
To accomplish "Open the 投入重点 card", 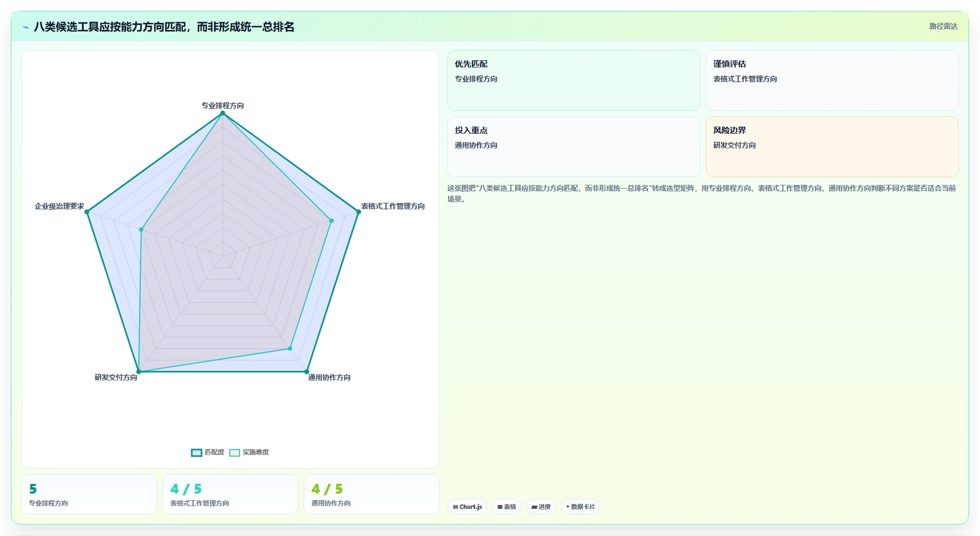I will pos(574,147).
